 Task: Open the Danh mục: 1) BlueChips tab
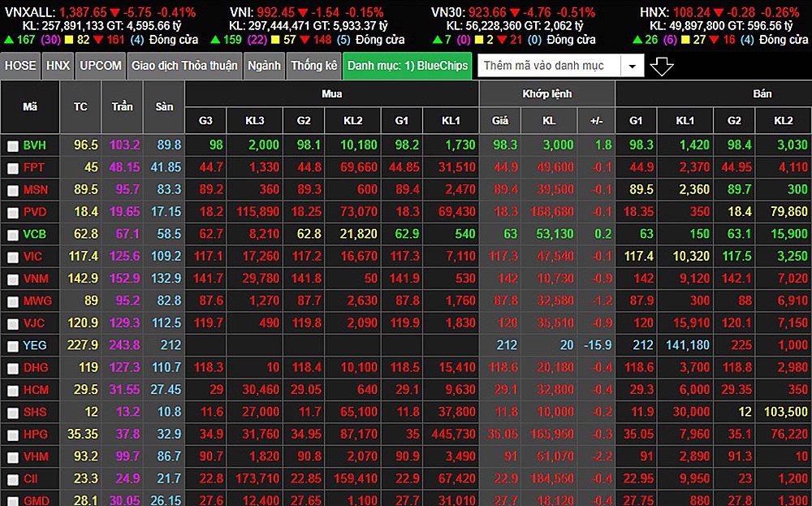click(x=408, y=66)
